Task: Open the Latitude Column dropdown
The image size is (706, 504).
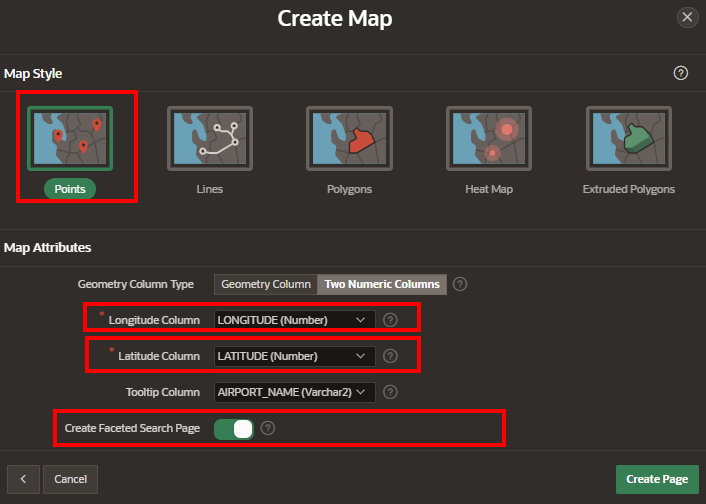Action: pyautogui.click(x=294, y=356)
